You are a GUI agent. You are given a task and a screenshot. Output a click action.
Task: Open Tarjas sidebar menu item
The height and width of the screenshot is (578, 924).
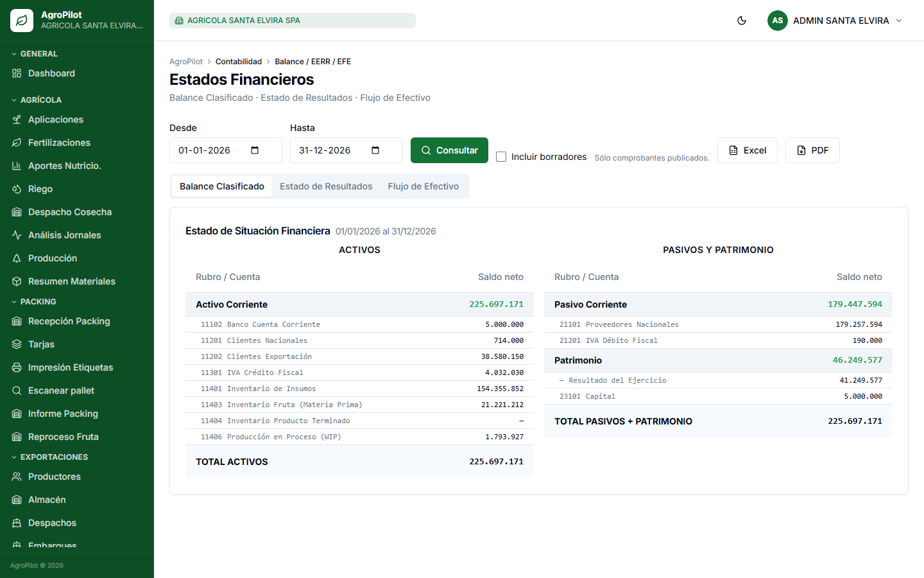tap(77, 344)
